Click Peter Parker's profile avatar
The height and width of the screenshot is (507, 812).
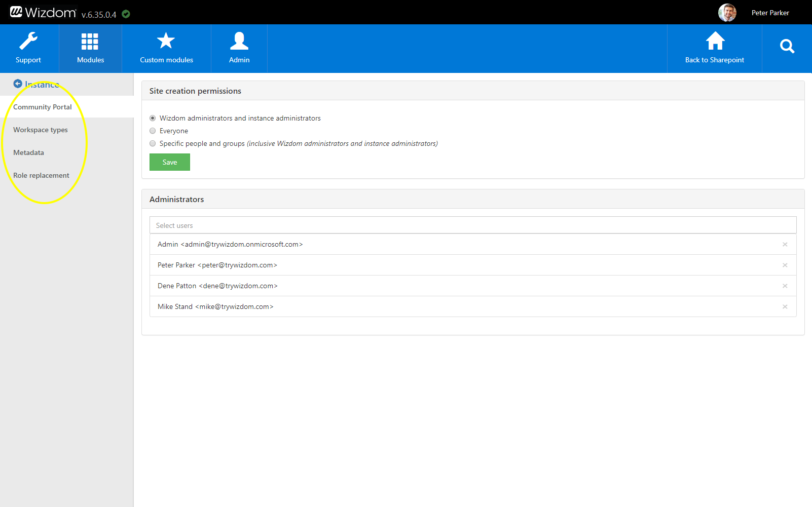(x=727, y=13)
